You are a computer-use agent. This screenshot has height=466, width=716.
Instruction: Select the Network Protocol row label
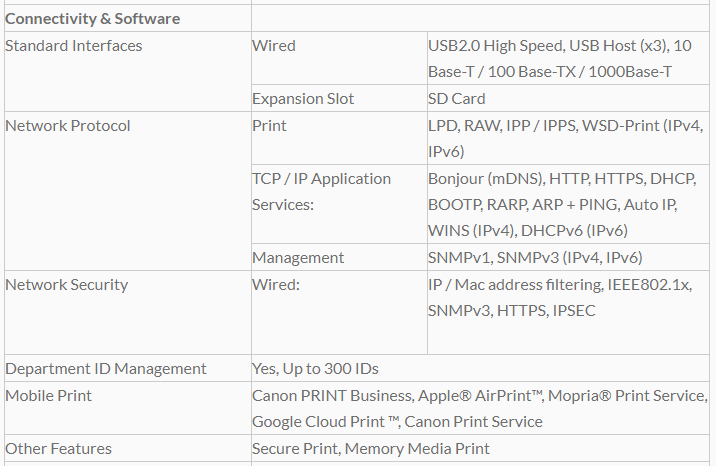pyautogui.click(x=68, y=125)
